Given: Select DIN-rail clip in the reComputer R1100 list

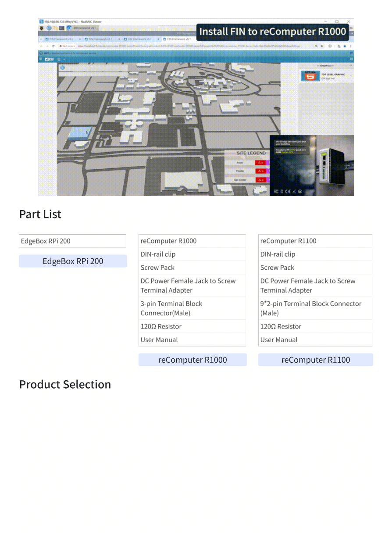Looking at the screenshot, I should pyautogui.click(x=315, y=254).
